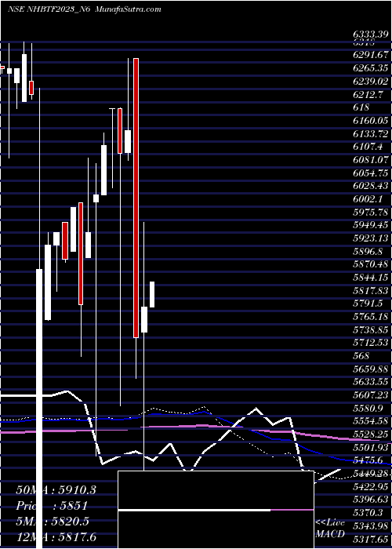Viewport: 392px width, 549px height.
Task: Click the 5501.93 price axis label
Action: coord(370,447)
